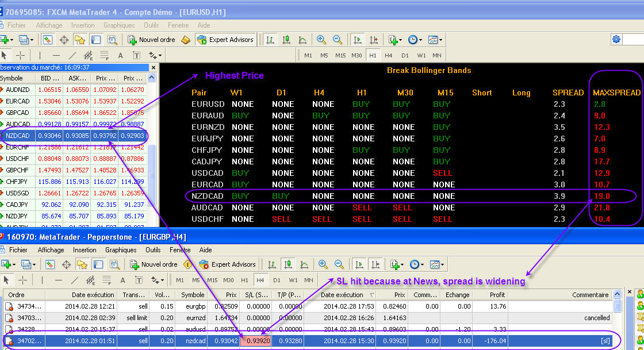The height and width of the screenshot is (350, 644).
Task: Open the Affichage menu in FXCM window
Action: 49,25
